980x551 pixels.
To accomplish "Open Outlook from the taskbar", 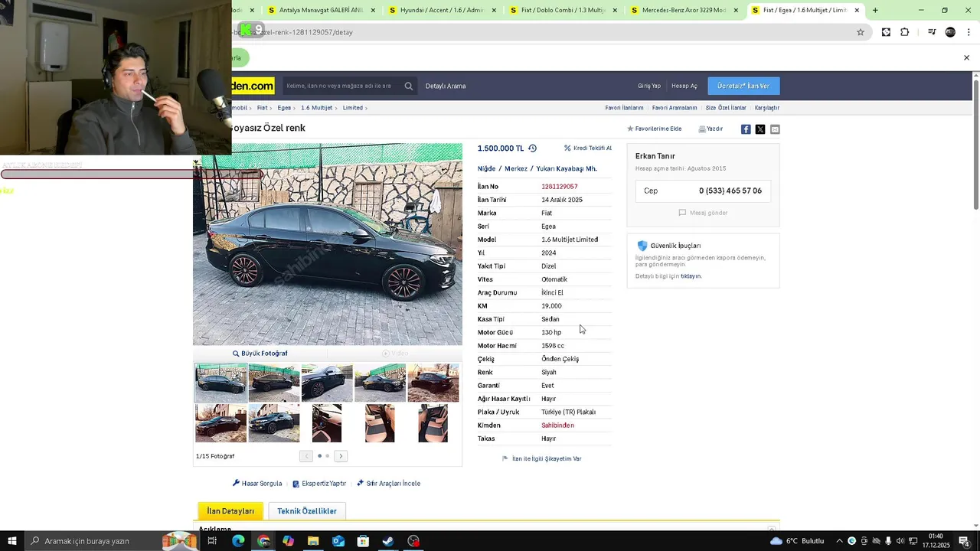I will pyautogui.click(x=338, y=541).
